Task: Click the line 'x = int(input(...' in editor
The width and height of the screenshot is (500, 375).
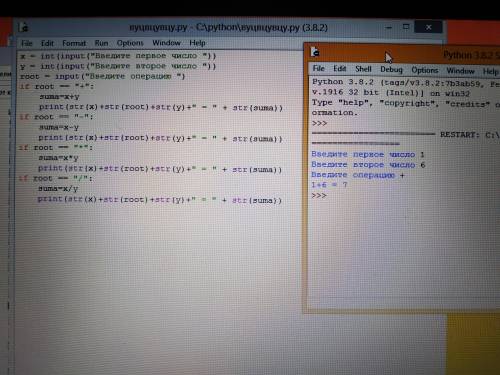Action: [x=118, y=56]
